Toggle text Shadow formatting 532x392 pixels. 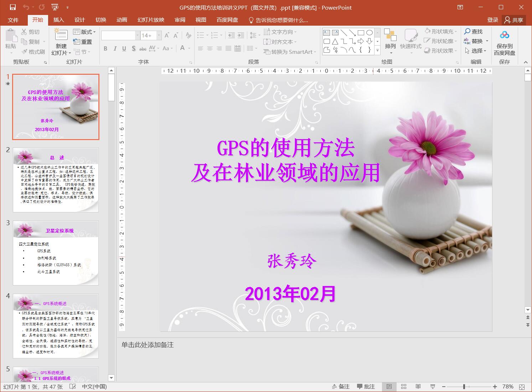pos(133,48)
